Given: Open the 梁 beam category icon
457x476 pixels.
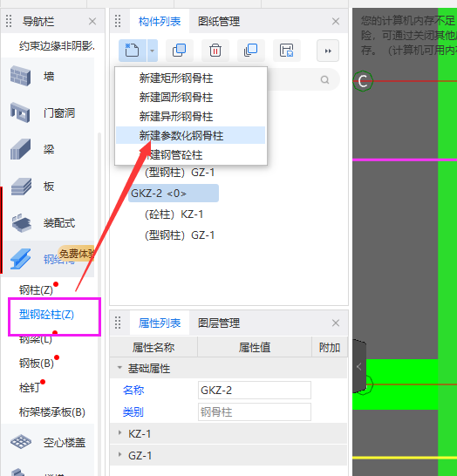Looking at the screenshot, I should click(20, 149).
